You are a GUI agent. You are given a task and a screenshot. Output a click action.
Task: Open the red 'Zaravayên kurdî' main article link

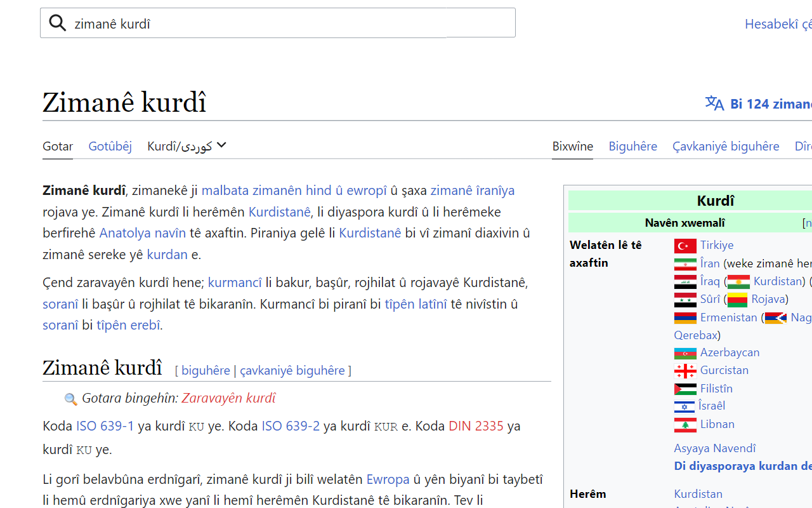(x=228, y=398)
